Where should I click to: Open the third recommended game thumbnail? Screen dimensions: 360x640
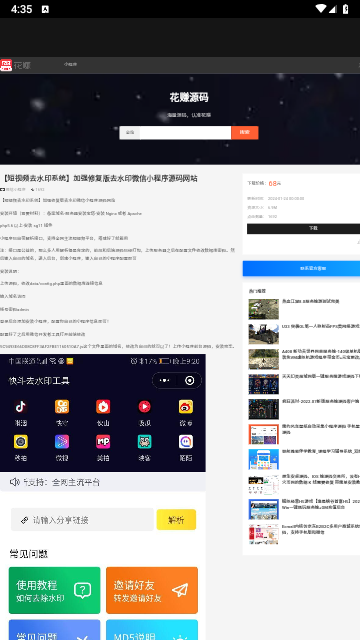[x=264, y=359]
